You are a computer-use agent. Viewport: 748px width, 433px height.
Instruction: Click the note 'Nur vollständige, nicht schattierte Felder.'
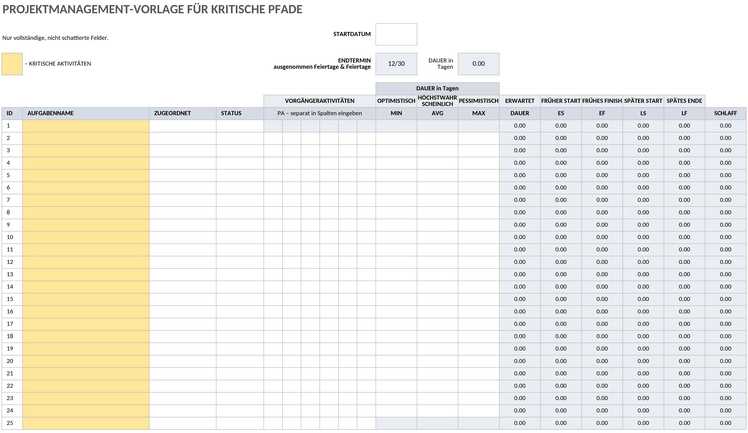click(x=55, y=38)
